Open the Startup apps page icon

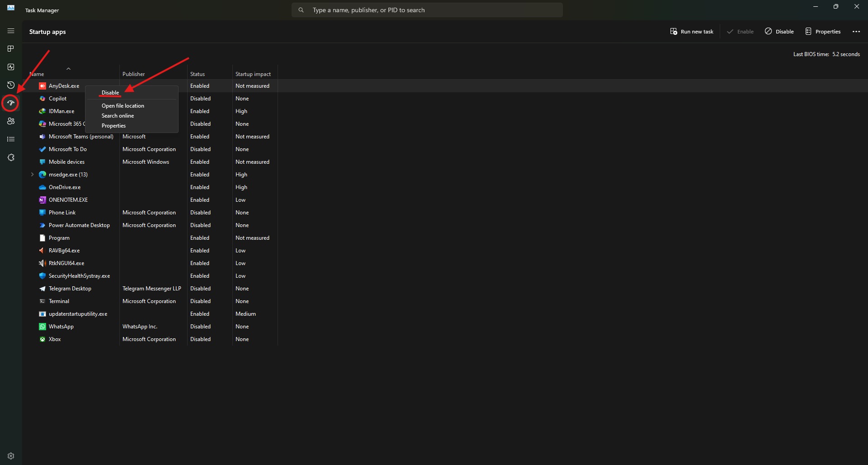click(x=11, y=103)
